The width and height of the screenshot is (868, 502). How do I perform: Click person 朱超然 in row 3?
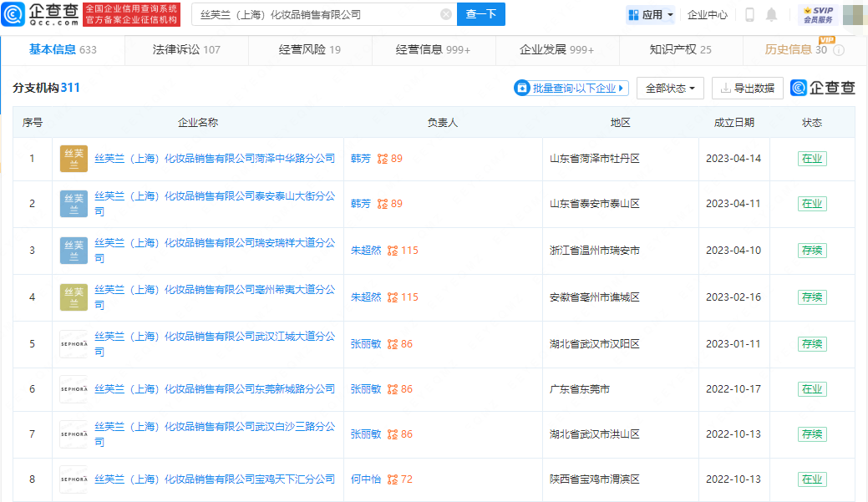[x=366, y=251]
